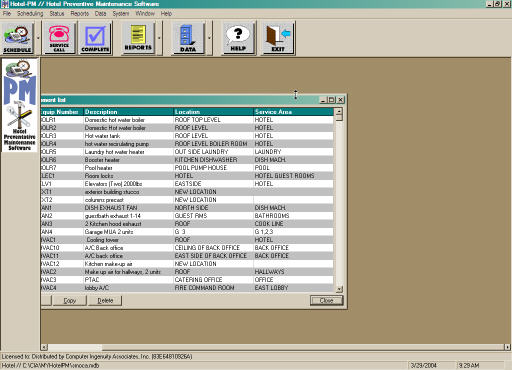
Task: Select the Garage MUA 2 units row
Action: click(x=187, y=232)
